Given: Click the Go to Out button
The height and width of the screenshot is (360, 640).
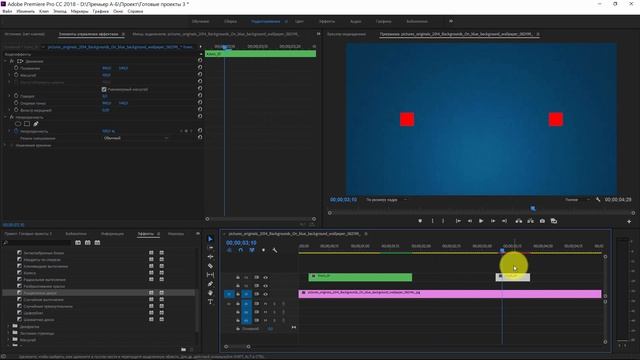Looking at the screenshot, I should pos(504,221).
